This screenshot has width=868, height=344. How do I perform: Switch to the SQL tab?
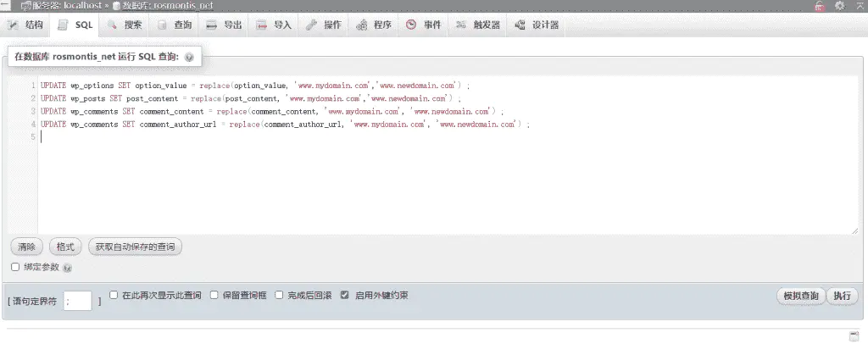[x=75, y=25]
